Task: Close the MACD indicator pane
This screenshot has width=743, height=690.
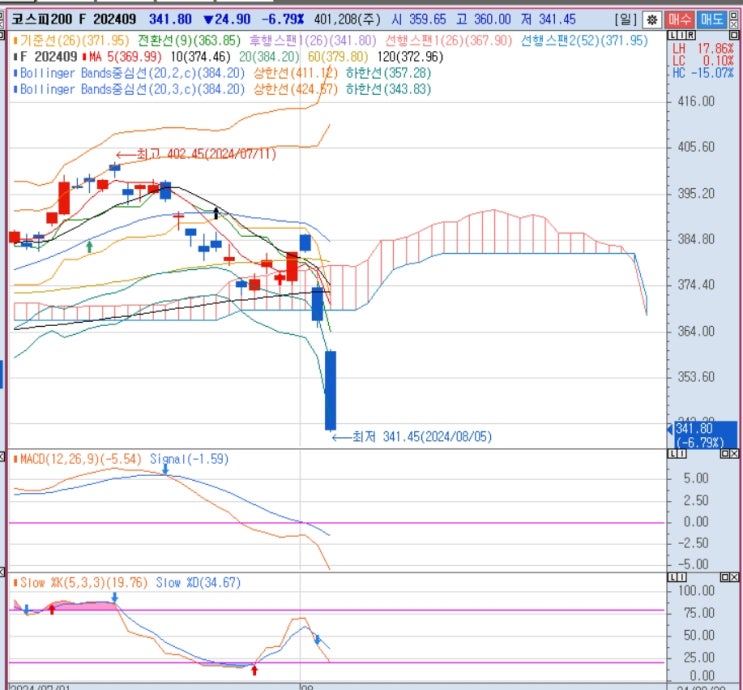Action: (736, 456)
